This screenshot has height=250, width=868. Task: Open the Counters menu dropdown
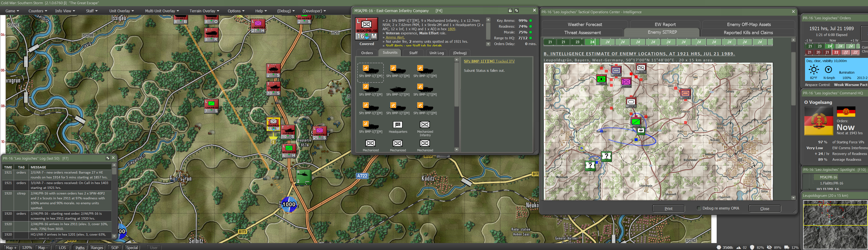pos(38,11)
